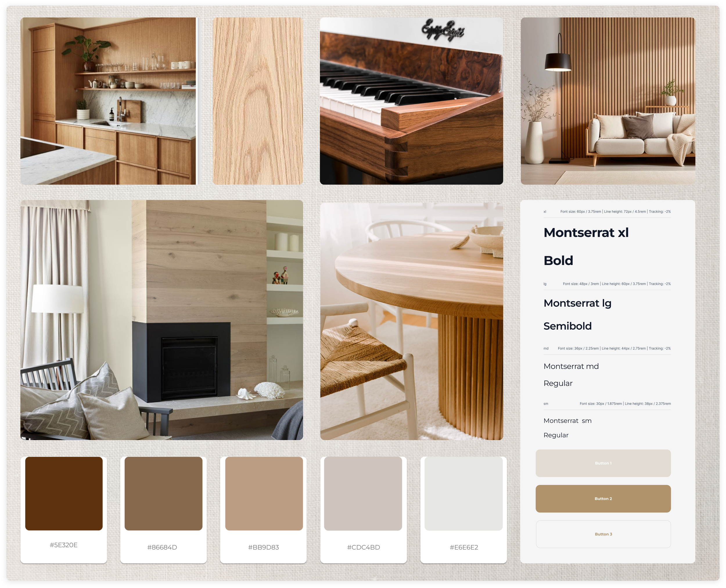726x588 pixels.
Task: Click the Semibold text sample
Action: (567, 326)
